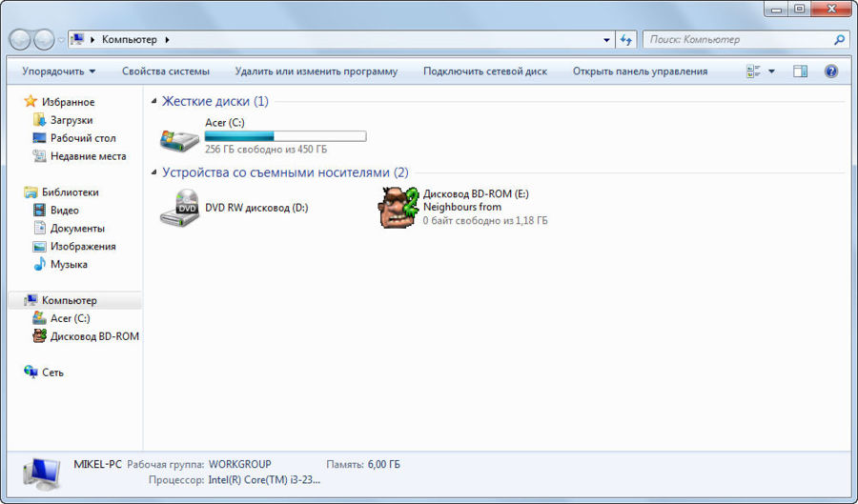Toggle the preview pane icon
The image size is (858, 504).
click(x=800, y=71)
